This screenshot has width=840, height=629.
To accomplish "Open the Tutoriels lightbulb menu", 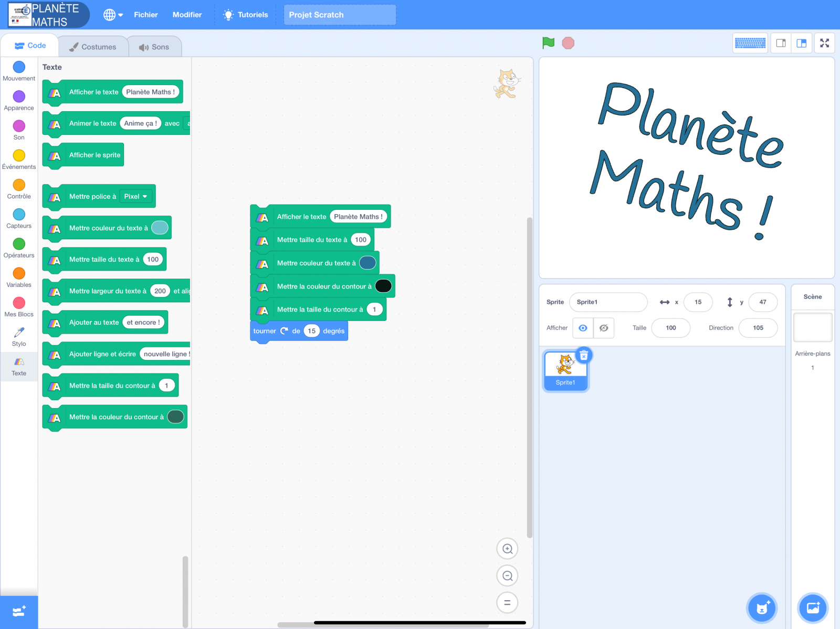I will (245, 15).
